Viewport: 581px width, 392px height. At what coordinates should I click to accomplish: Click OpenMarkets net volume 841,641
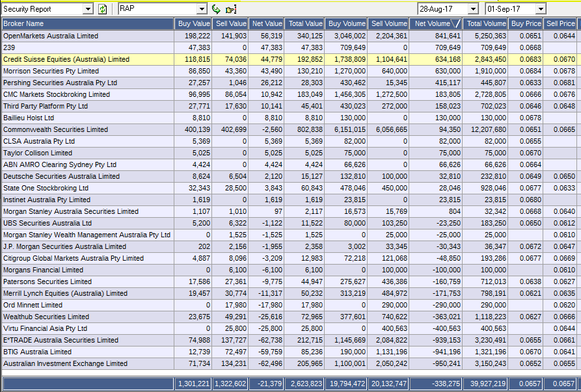click(448, 36)
